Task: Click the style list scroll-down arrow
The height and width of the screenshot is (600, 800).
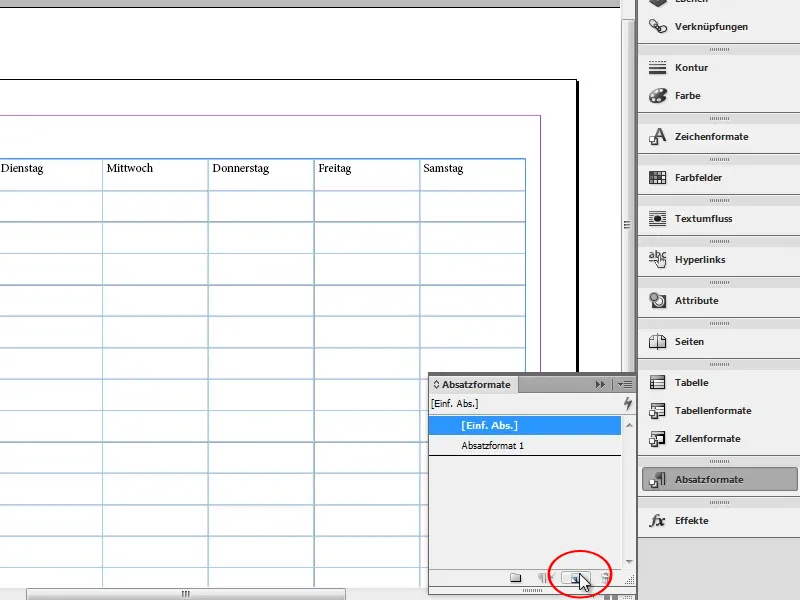Action: [x=629, y=562]
